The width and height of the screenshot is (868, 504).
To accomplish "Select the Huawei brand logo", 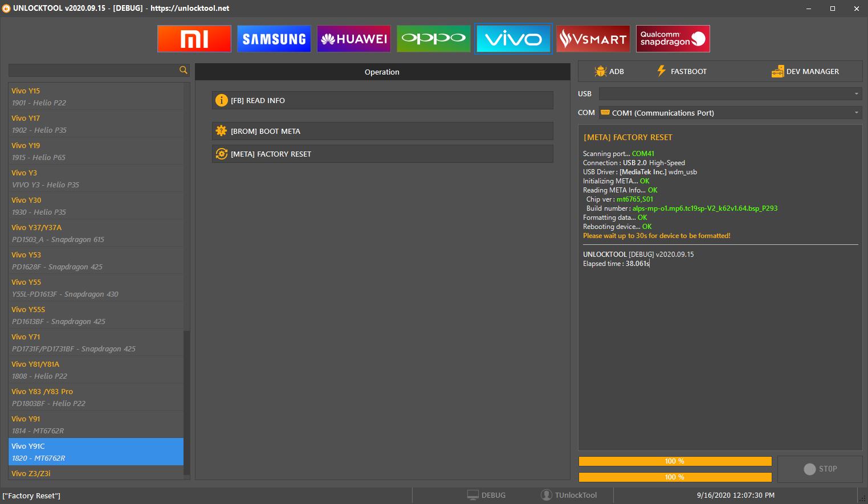I will pos(354,39).
